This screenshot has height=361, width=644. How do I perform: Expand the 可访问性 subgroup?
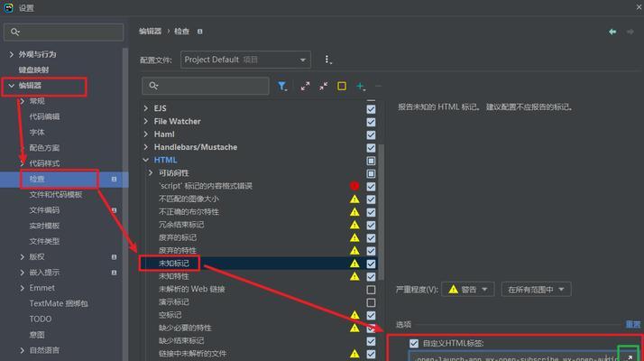point(151,172)
